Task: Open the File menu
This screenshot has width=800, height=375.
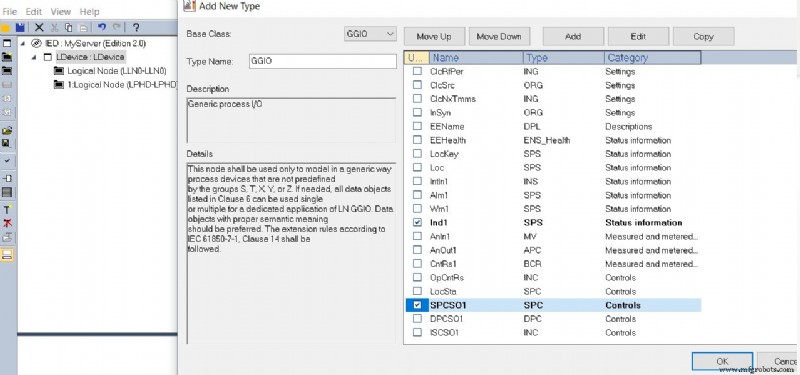Action: point(9,11)
